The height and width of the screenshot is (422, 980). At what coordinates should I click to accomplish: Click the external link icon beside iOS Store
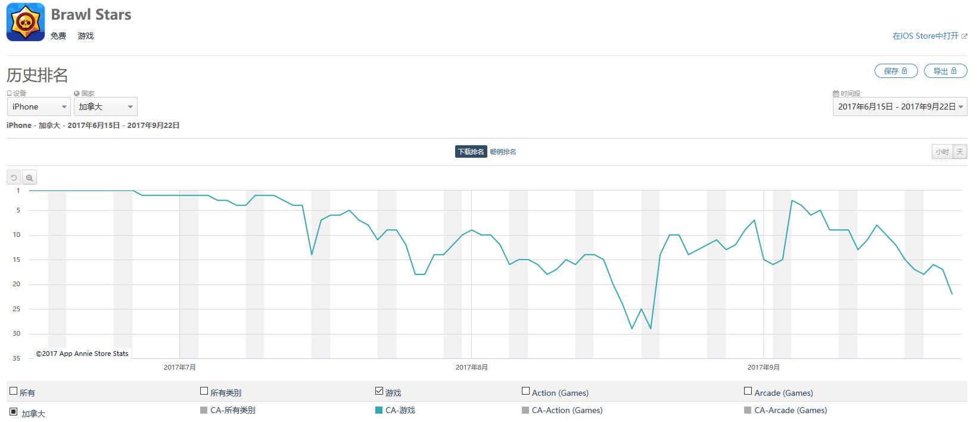click(965, 36)
